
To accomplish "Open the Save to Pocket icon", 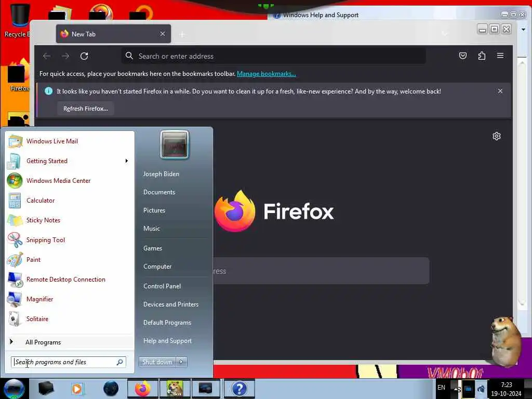I will 463,56.
